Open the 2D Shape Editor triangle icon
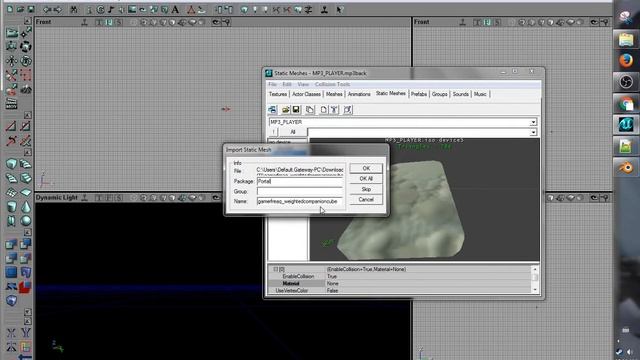Screen dimensions: 640x360 pyautogui.click(x=191, y=9)
